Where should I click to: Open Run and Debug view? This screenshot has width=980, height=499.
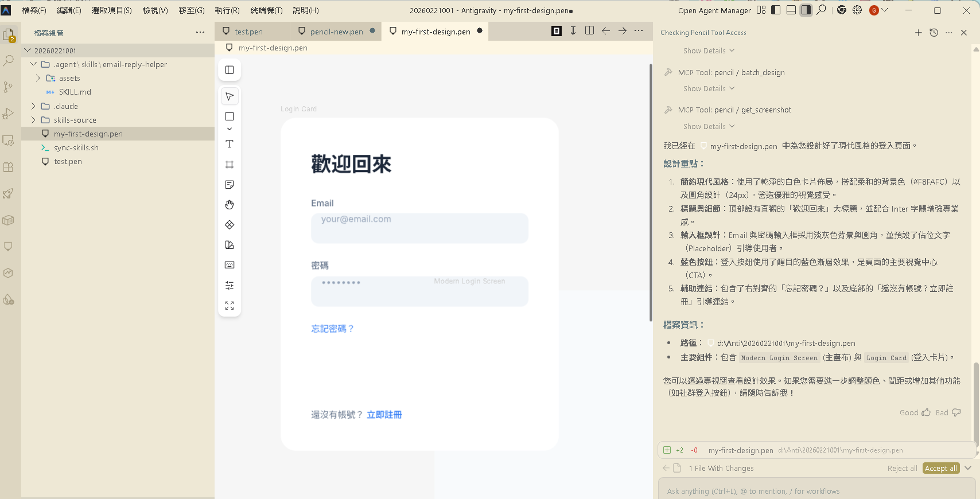(x=9, y=114)
